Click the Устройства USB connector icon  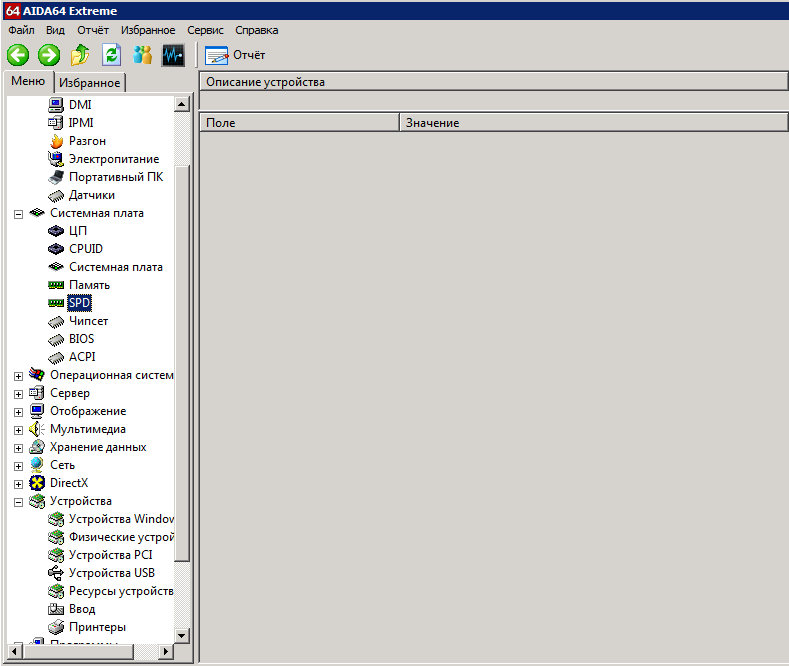[x=56, y=573]
